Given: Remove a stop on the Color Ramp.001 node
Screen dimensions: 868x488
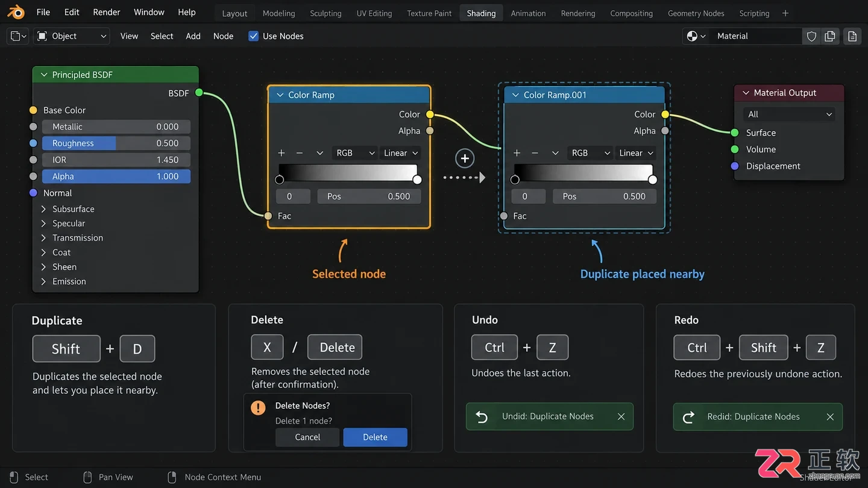Looking at the screenshot, I should [x=535, y=153].
